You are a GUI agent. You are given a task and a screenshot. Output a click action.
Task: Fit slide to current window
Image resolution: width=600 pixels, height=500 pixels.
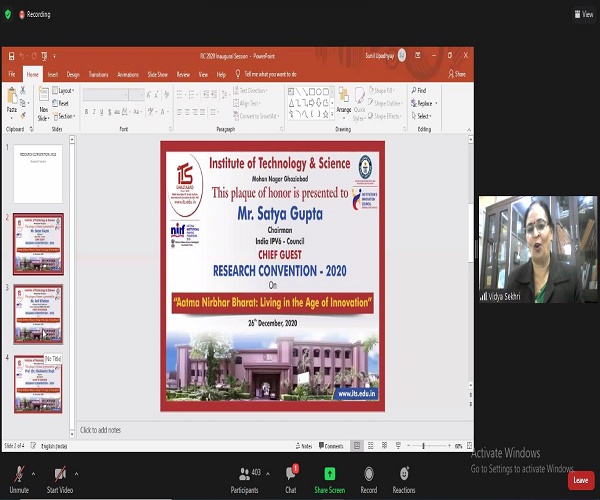[470, 446]
